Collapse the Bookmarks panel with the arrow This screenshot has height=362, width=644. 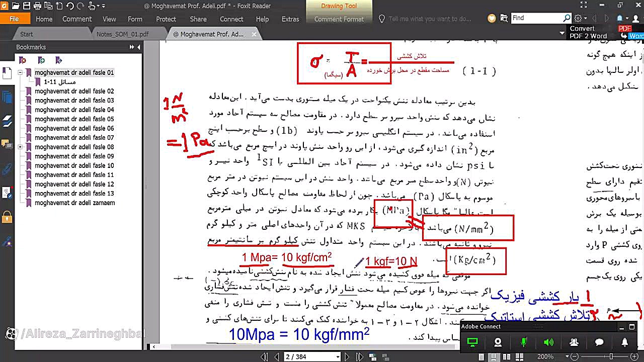[x=139, y=47]
